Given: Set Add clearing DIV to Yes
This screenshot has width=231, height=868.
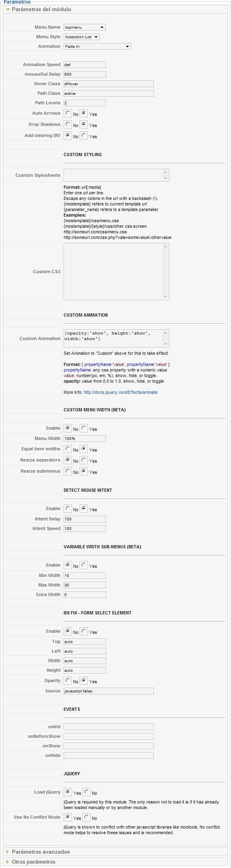Looking at the screenshot, I should (x=84, y=136).
